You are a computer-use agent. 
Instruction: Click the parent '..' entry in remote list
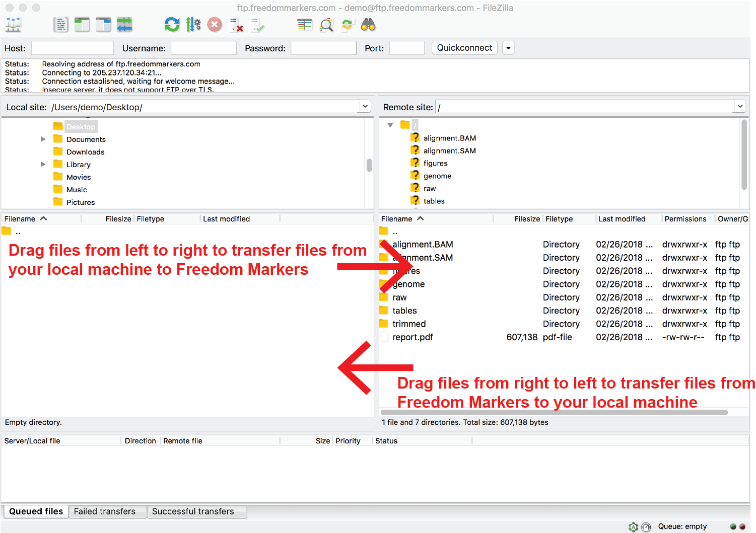click(395, 232)
